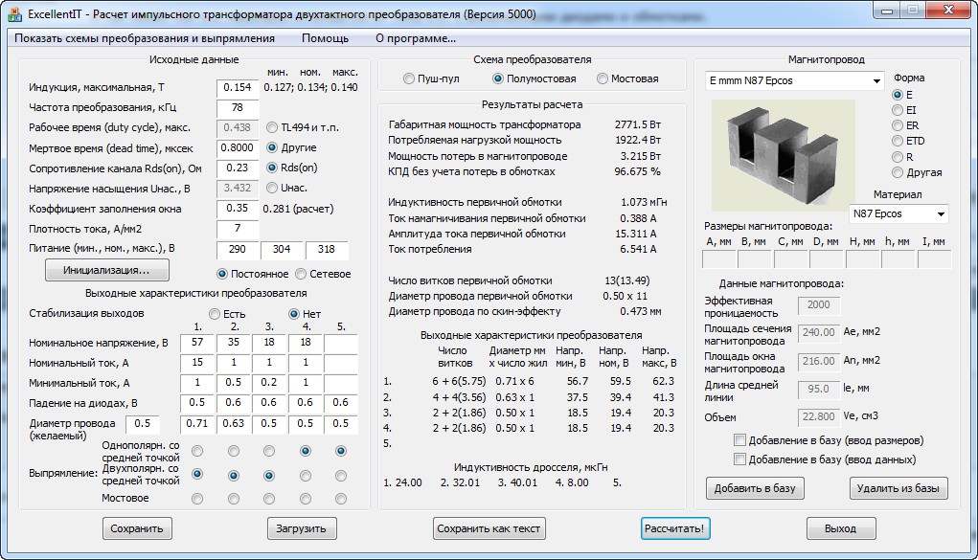Click the 13(13.49) primary turns value
Screen dimensions: 978x560
[x=626, y=280]
